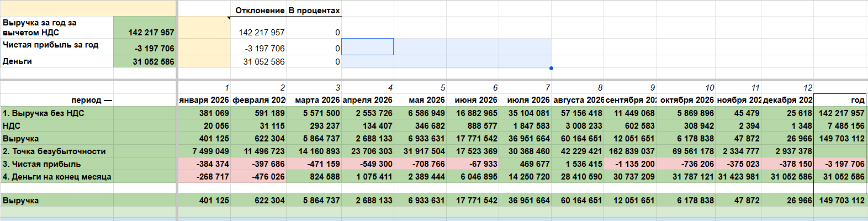
Task: Select the cell with value 5 571 500
Action: [x=314, y=113]
